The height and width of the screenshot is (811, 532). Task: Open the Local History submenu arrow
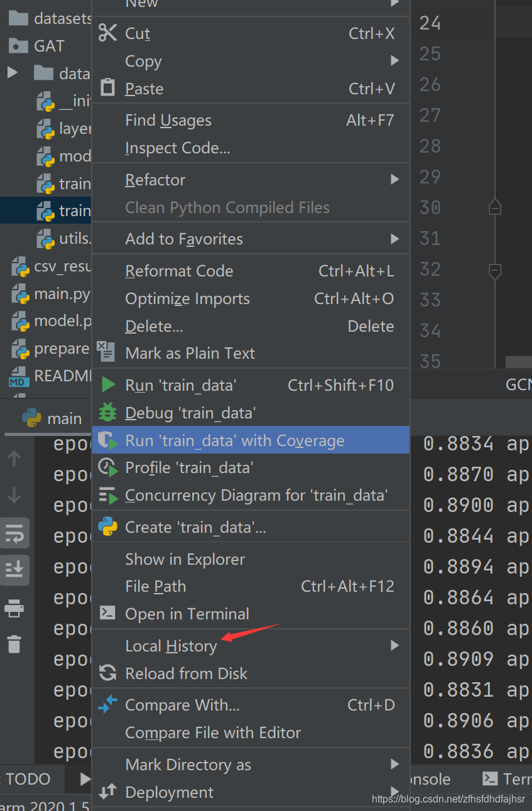click(x=394, y=645)
